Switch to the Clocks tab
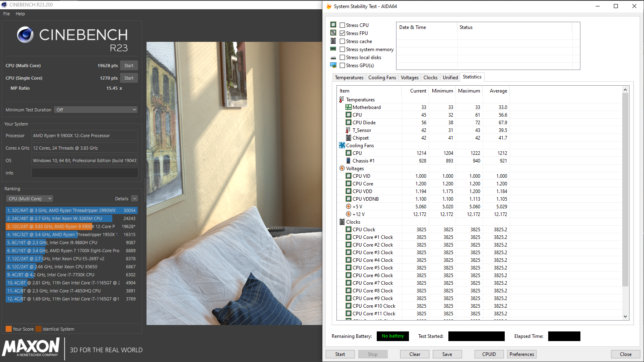644x362 pixels. pyautogui.click(x=430, y=78)
